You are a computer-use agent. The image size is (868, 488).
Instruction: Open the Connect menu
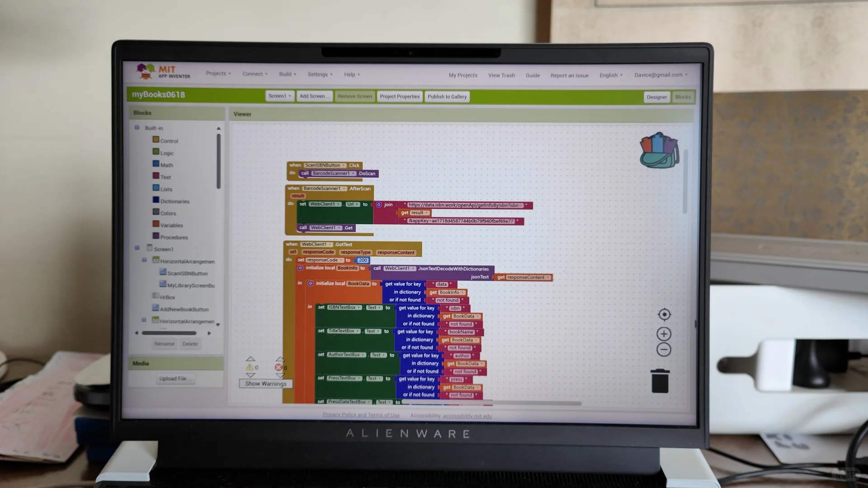point(252,74)
